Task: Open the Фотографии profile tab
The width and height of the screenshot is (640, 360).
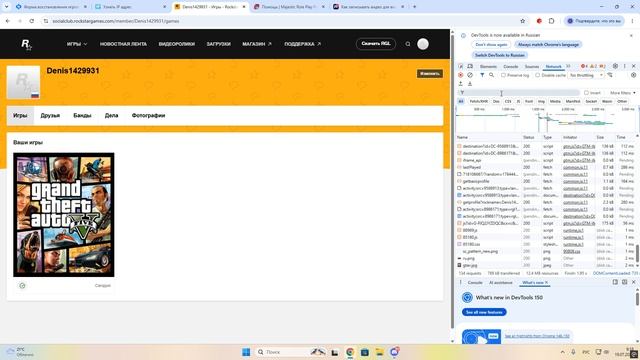Action: coord(148,116)
